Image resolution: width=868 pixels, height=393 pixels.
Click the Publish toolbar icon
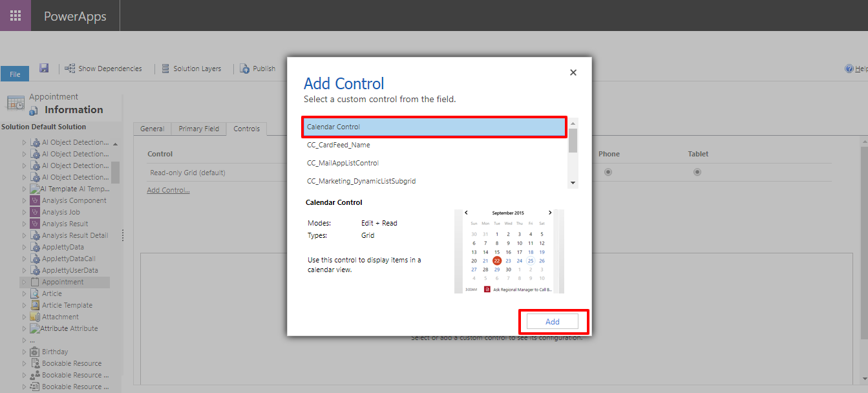(245, 69)
